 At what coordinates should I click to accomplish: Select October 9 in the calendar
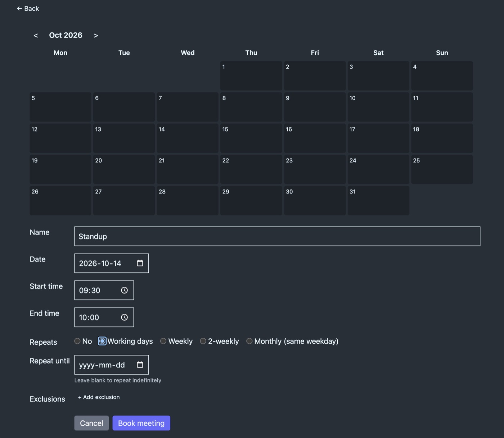click(x=315, y=107)
